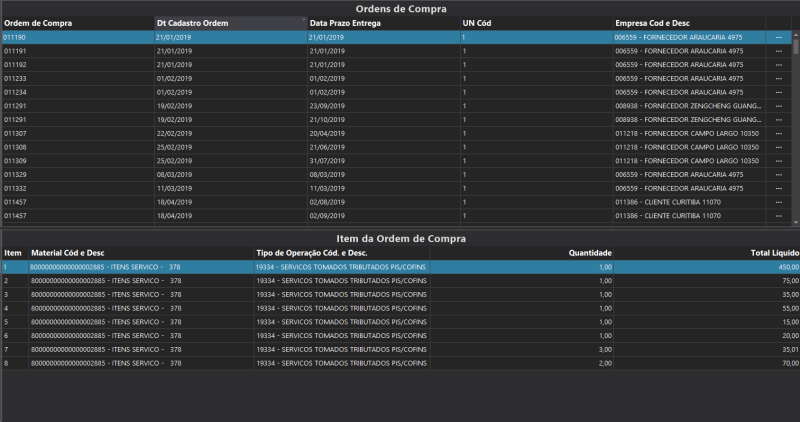Select the item row with total 450,00

401,267
